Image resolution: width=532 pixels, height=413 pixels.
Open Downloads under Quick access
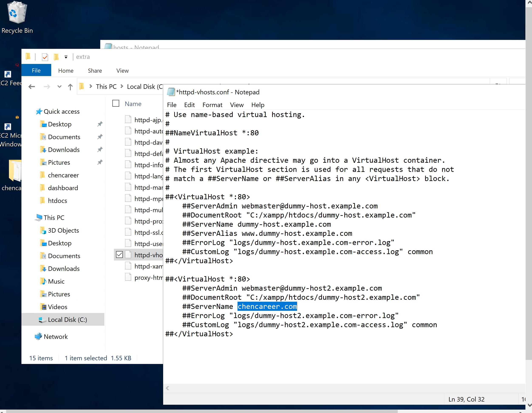pos(64,150)
